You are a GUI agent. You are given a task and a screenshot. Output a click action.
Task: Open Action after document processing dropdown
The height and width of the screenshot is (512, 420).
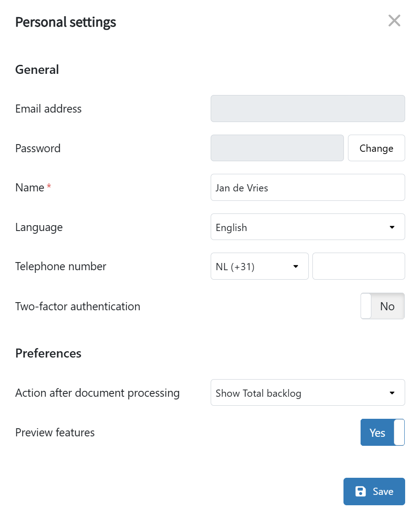point(308,393)
